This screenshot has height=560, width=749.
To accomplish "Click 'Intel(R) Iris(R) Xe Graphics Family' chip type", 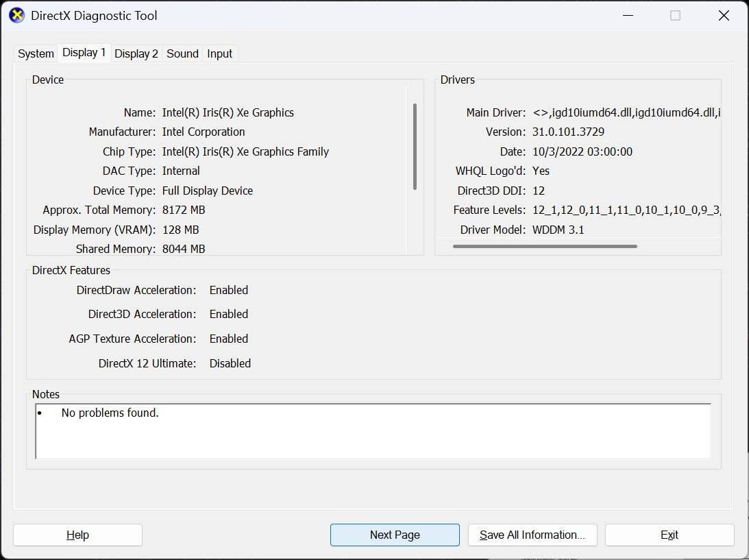I will tap(245, 152).
